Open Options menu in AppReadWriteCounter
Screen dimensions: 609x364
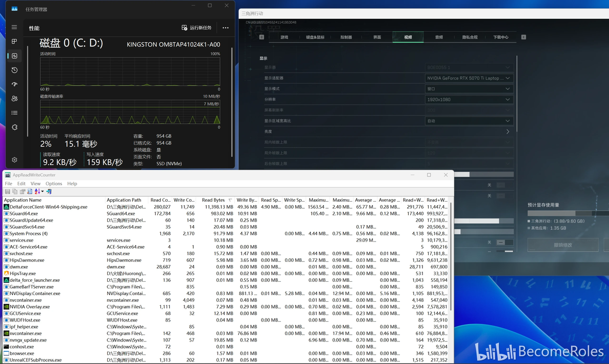click(54, 184)
